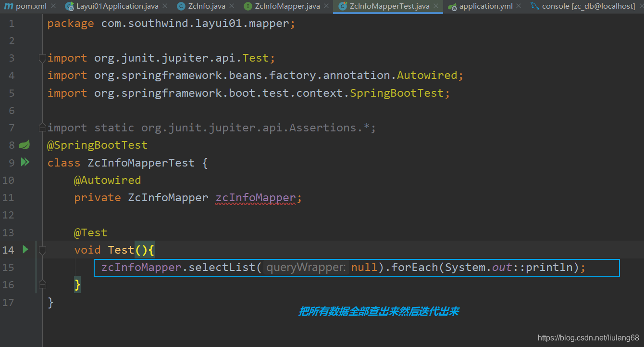Click zcInfoMapper at start of line 15
This screenshot has height=347, width=644.
(141, 267)
